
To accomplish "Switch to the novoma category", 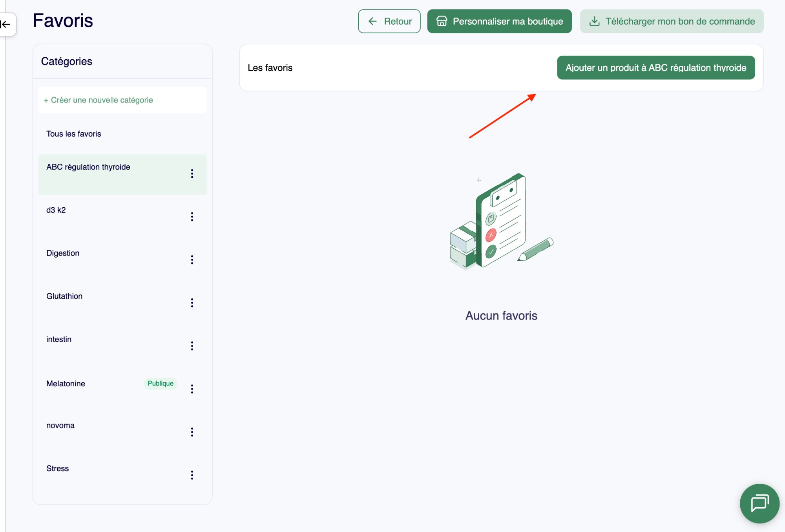I will point(60,425).
